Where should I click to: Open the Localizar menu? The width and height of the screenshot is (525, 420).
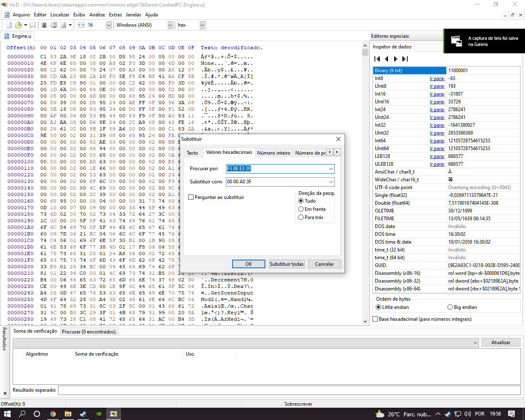coord(60,15)
